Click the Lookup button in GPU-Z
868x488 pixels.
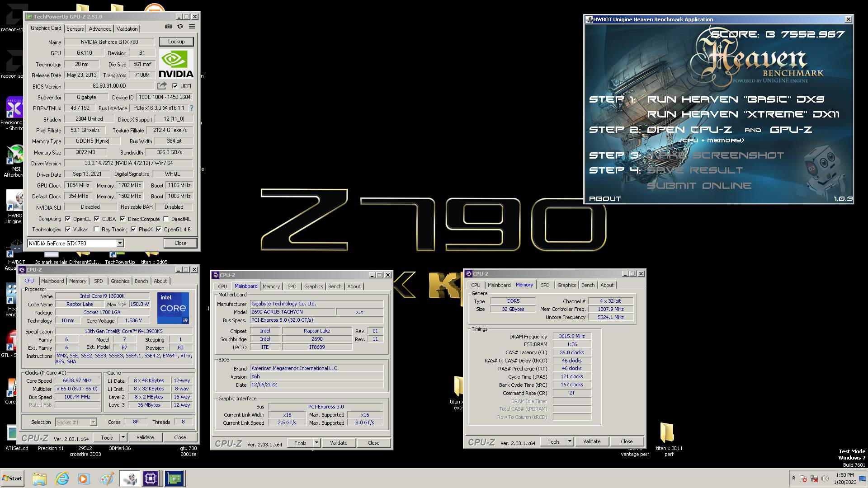176,42
